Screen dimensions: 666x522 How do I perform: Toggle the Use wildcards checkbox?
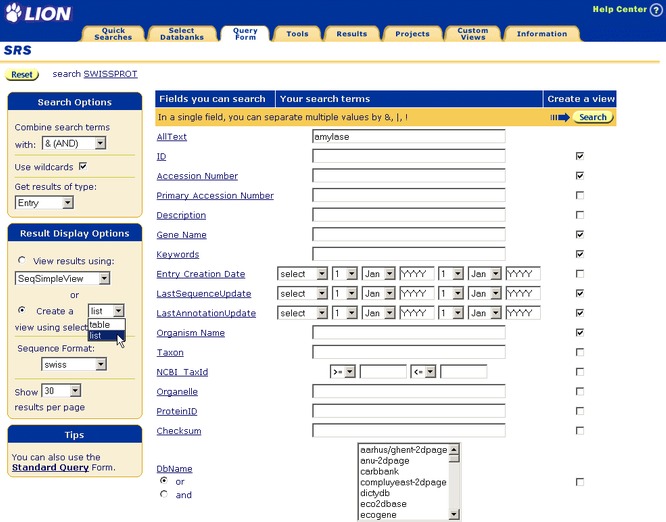[83, 166]
